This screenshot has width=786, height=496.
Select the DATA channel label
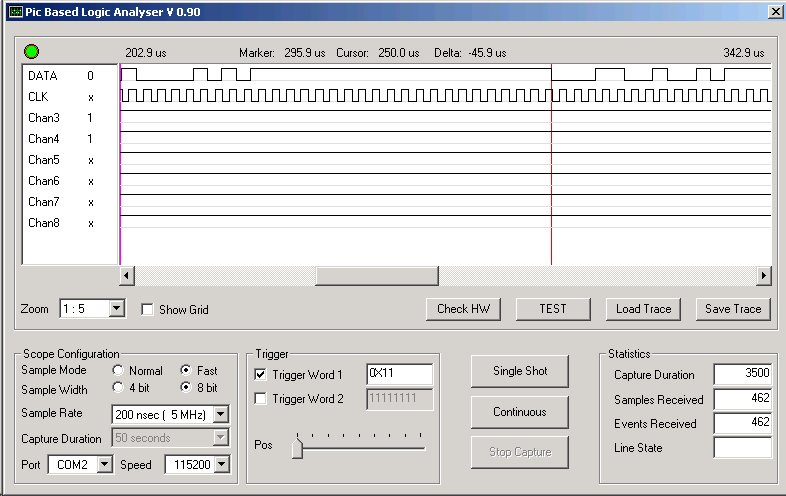pos(43,76)
